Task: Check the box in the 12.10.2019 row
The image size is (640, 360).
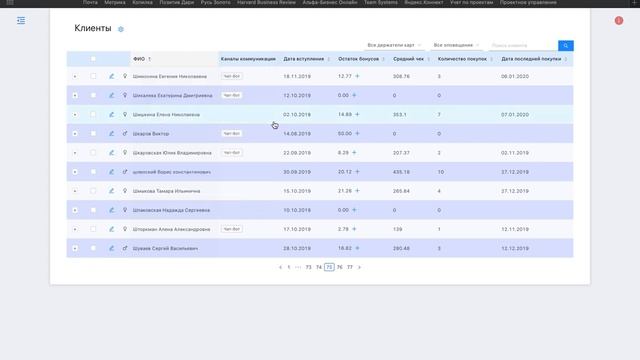Action: click(93, 95)
